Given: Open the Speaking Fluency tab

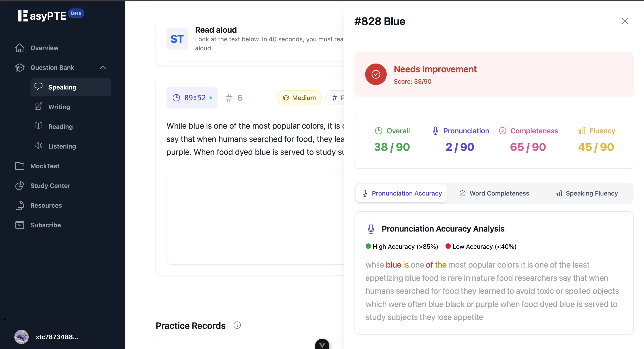Looking at the screenshot, I should point(586,193).
